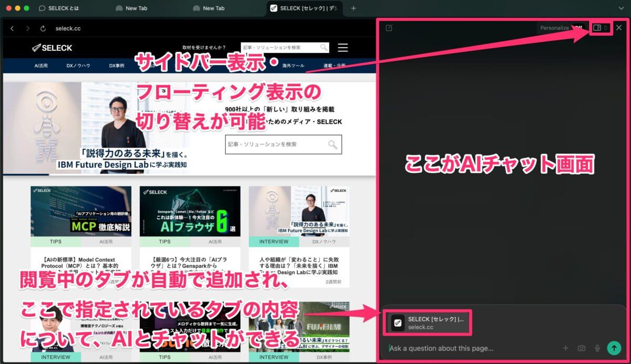Click the TIPS label under AIブラウザ article
The width and height of the screenshot is (631, 364).
[165, 242]
